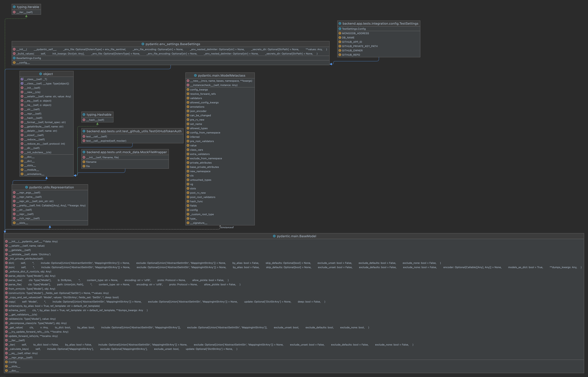Select the __annotations__ field in object
This screenshot has height=377, width=588.
34,174
